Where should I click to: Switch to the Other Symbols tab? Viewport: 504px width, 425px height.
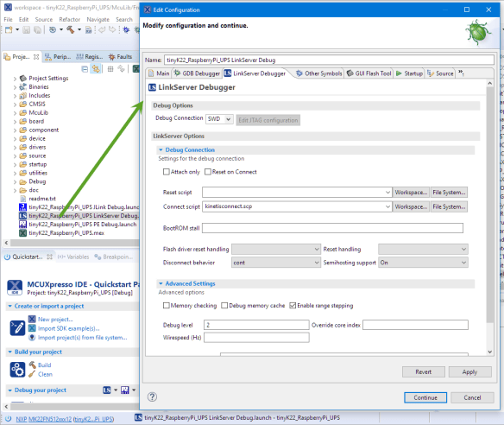coord(319,73)
